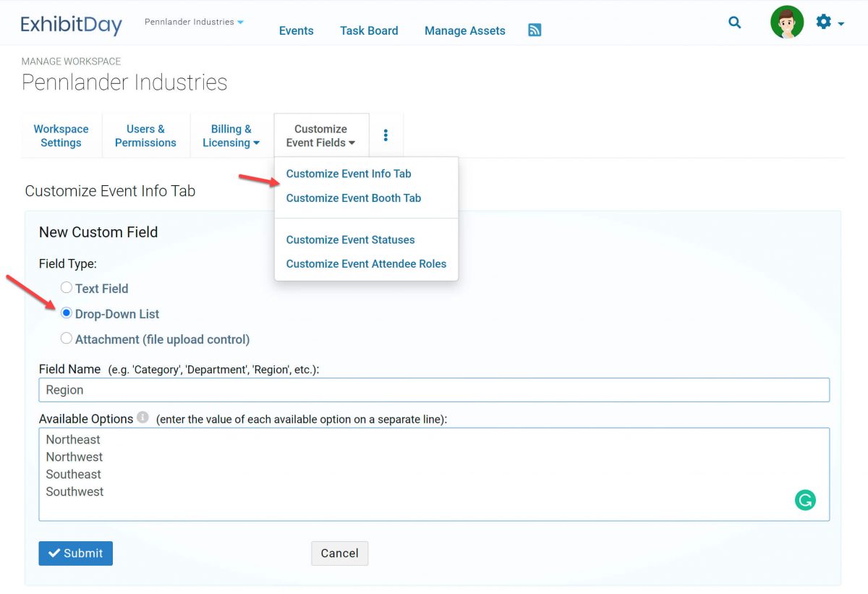
Task: Open the Billing & Licensing dropdown tab
Action: (231, 135)
